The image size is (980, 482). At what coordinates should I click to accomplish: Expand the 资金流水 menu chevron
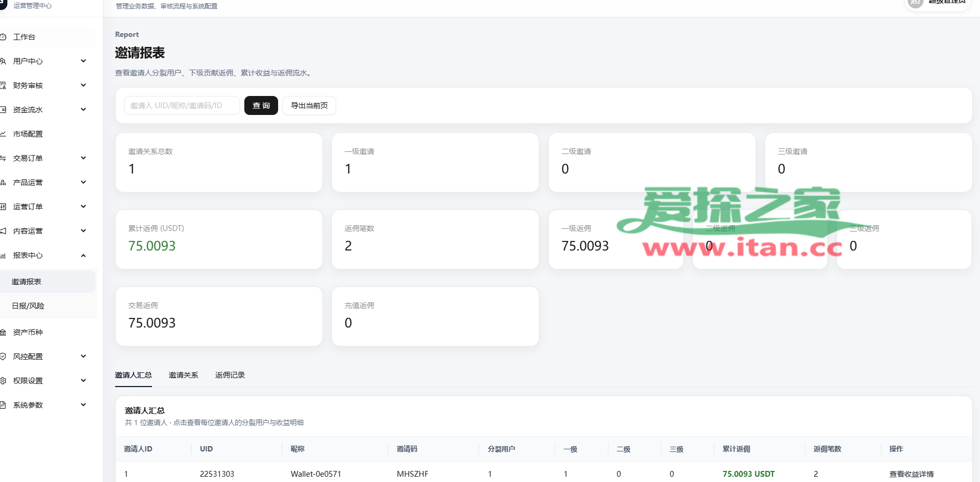[83, 110]
